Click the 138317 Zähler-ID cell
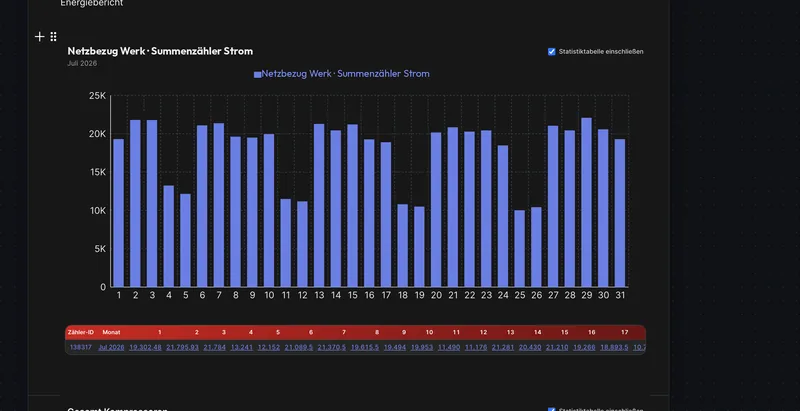800x411 pixels. (x=81, y=347)
